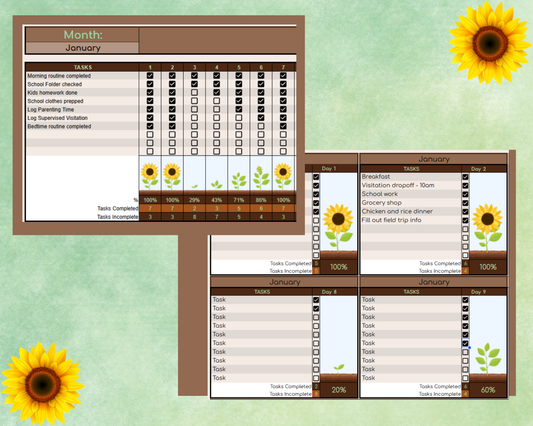Check School clothes prepped for day 4

(217, 101)
